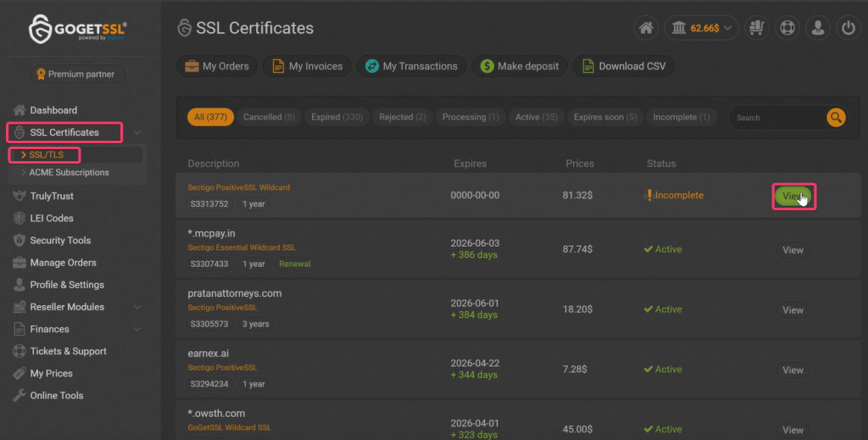The width and height of the screenshot is (868, 440).
Task: Open LEI Codes in the sidebar
Action: [52, 218]
